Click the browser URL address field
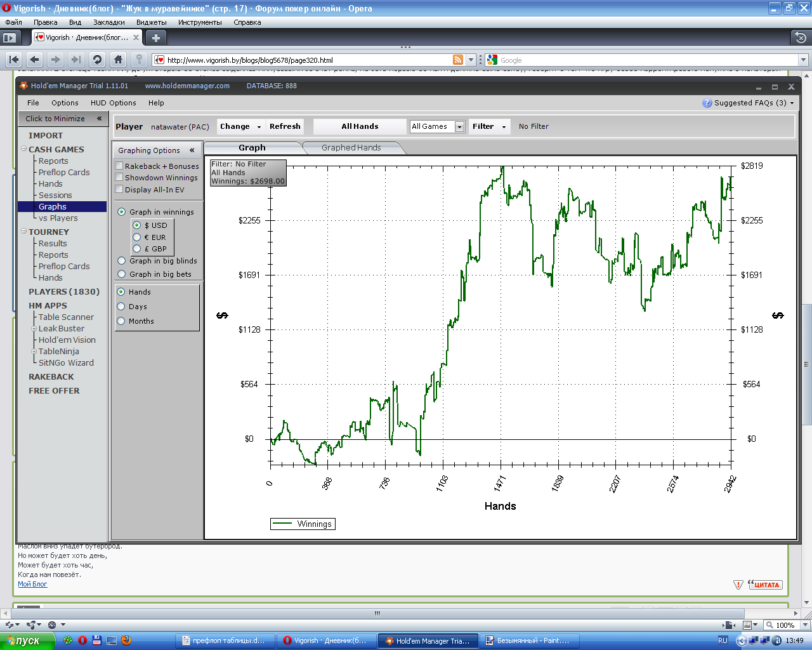This screenshot has height=650, width=812. [304, 60]
